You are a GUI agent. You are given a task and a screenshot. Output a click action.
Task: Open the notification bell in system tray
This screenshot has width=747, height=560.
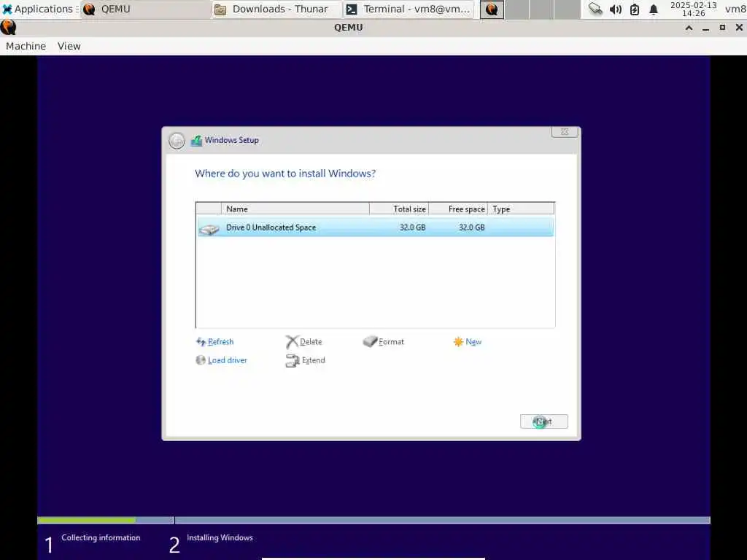point(654,9)
